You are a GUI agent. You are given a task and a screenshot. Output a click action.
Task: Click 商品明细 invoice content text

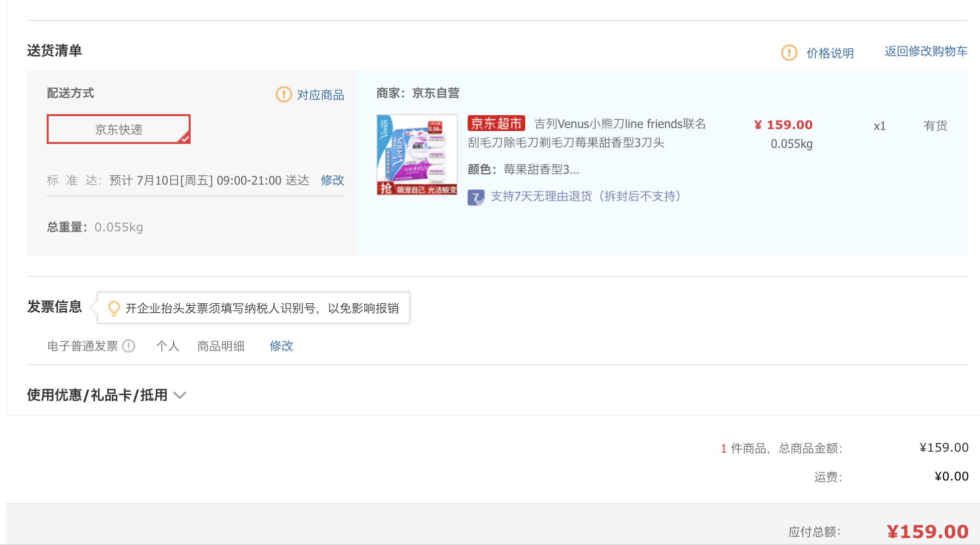221,346
